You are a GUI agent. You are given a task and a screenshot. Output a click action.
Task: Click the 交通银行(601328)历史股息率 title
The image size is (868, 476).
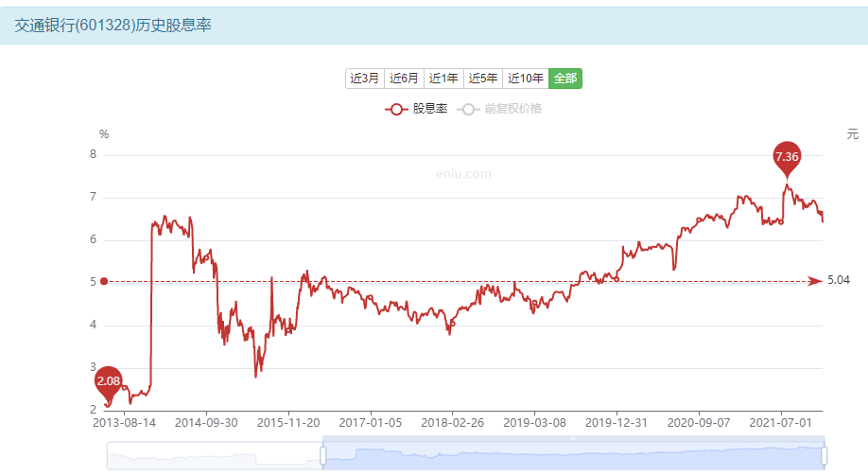[113, 26]
